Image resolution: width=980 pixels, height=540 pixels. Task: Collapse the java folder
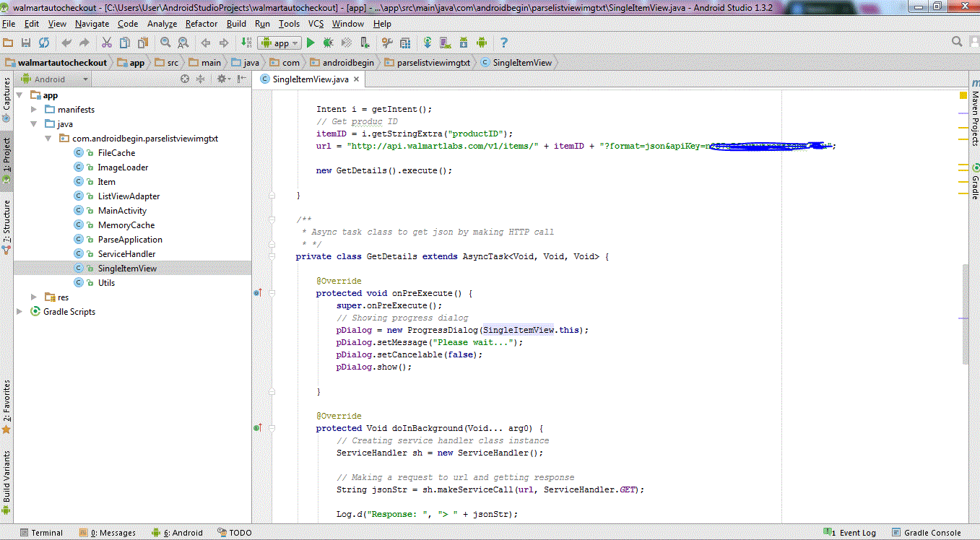click(x=34, y=124)
